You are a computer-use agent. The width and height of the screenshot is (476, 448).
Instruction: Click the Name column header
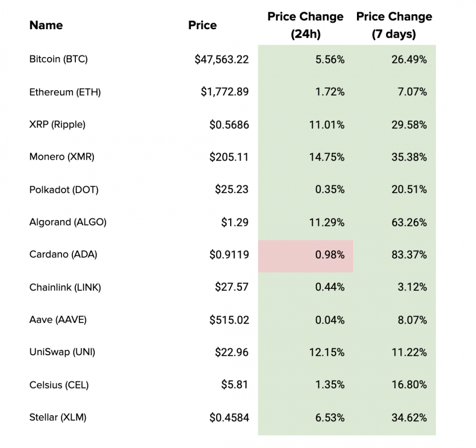46,25
